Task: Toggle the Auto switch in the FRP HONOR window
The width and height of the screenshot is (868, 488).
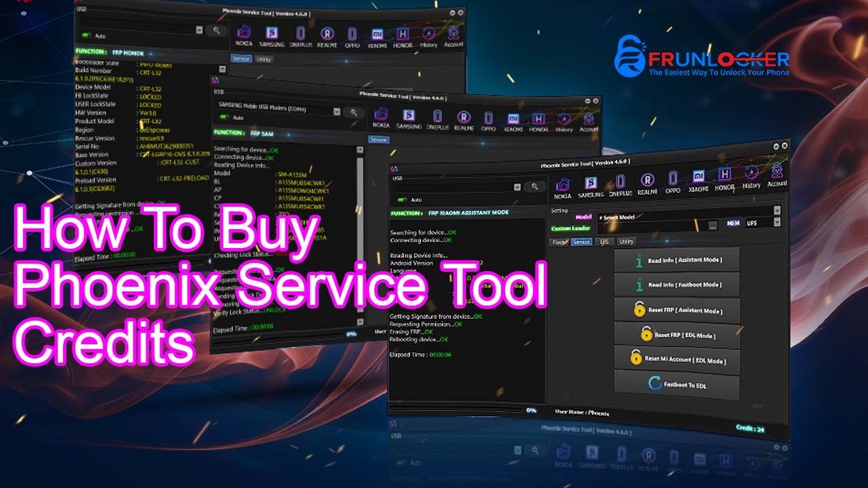Action: tap(87, 35)
